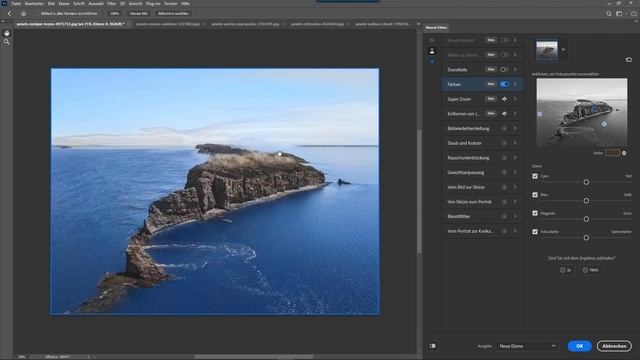
Task: Click the 100% zoom button in options bar
Action: pos(115,13)
